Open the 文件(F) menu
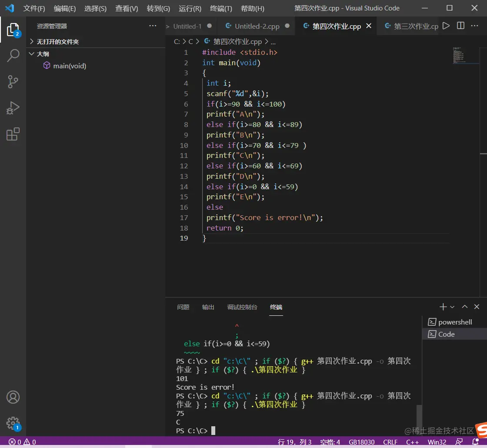 click(x=34, y=9)
